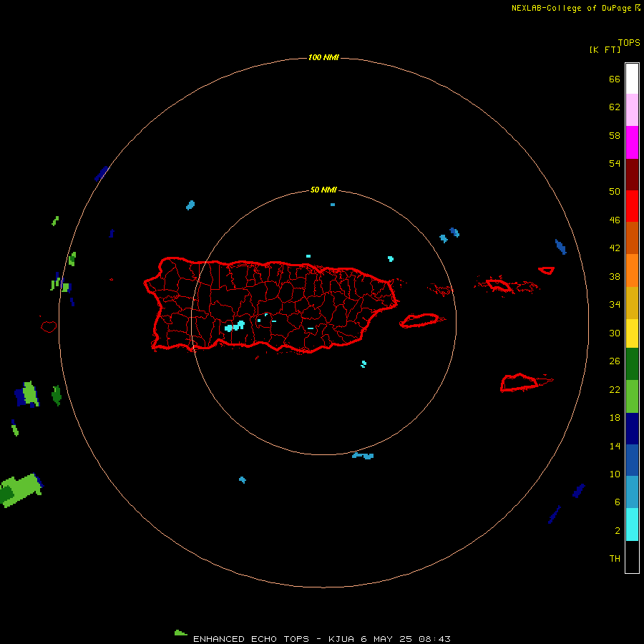Pick the dark green legend swatch
The height and width of the screenshot is (644, 644).
(632, 364)
